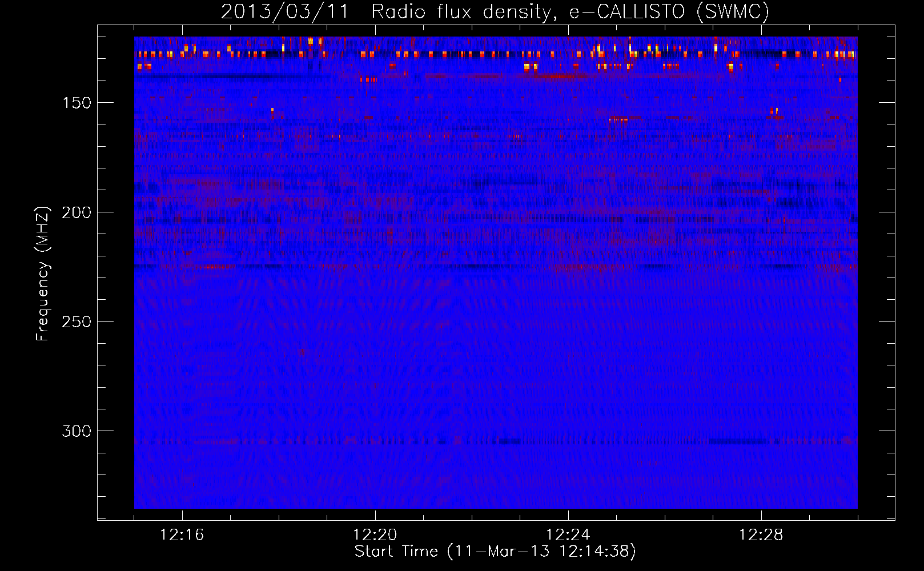Click the 300 frequency tick label
The image size is (924, 571).
click(x=77, y=431)
